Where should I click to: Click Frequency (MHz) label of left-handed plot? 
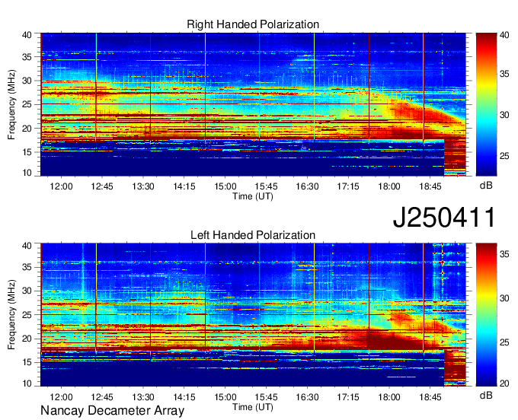[x=11, y=315]
